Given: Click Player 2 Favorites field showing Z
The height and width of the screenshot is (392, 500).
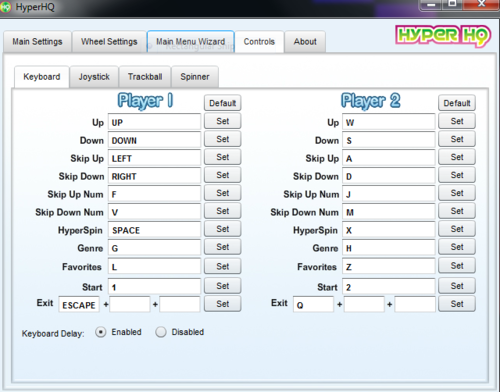Looking at the screenshot, I should [x=389, y=266].
